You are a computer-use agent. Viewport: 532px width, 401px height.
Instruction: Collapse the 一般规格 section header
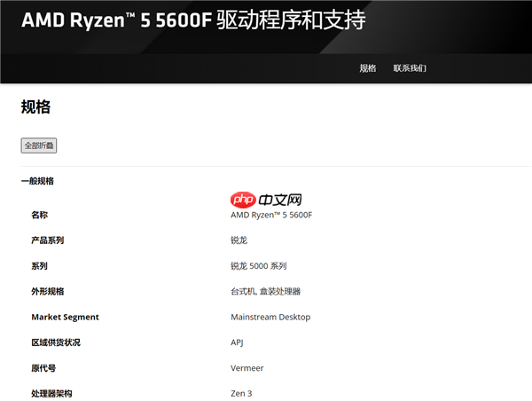(x=37, y=181)
